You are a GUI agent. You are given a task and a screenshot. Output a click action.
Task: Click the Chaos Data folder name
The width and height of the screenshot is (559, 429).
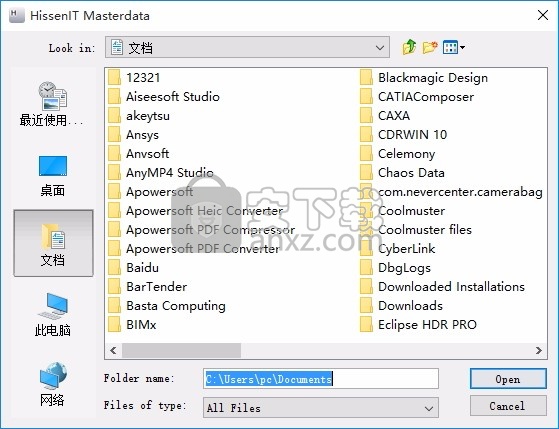[411, 173]
